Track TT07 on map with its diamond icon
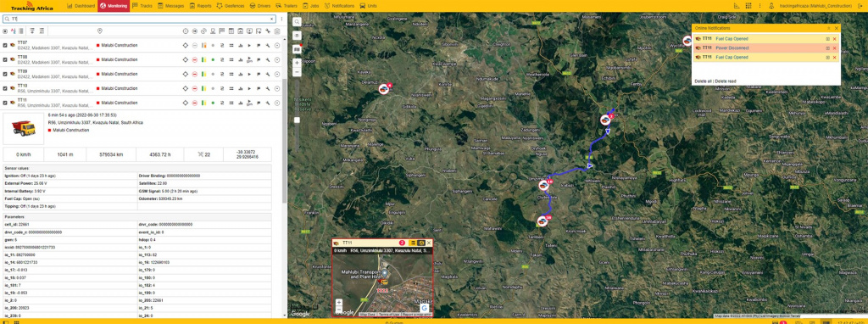This screenshot has height=324, width=868. (186, 46)
